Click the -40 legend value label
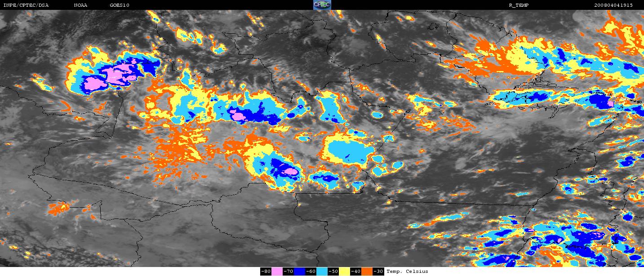The image size is (644, 276). pos(355,272)
